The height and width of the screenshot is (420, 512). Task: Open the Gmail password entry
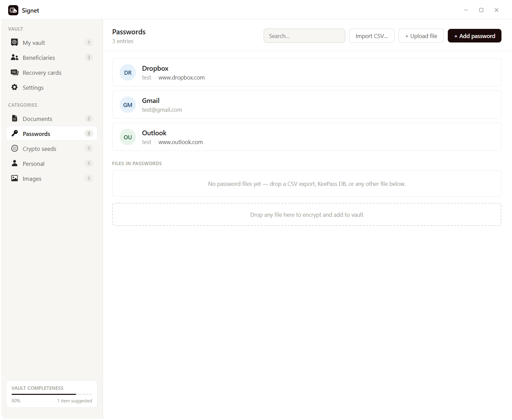(x=306, y=105)
